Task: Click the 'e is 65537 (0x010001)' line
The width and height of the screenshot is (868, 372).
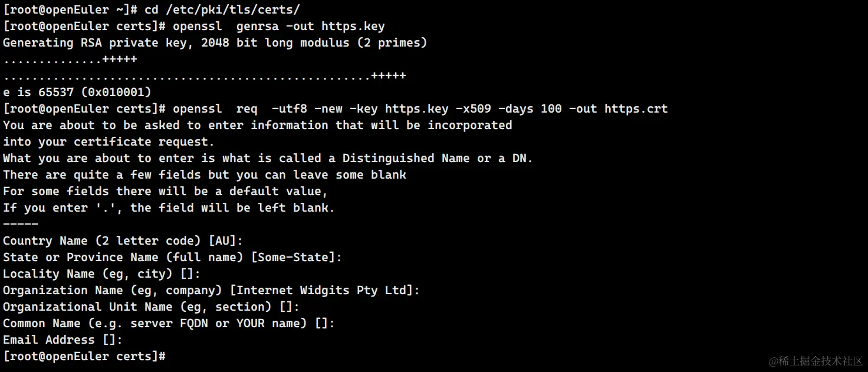Action: point(77,92)
